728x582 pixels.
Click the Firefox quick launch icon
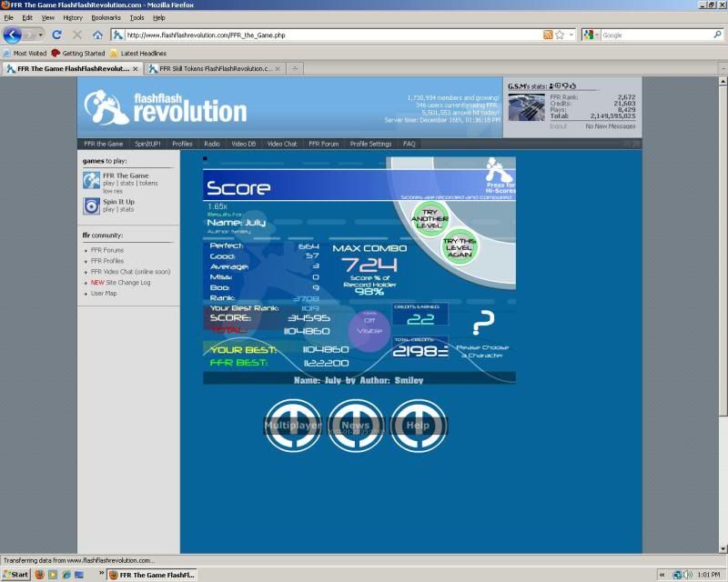[39, 575]
